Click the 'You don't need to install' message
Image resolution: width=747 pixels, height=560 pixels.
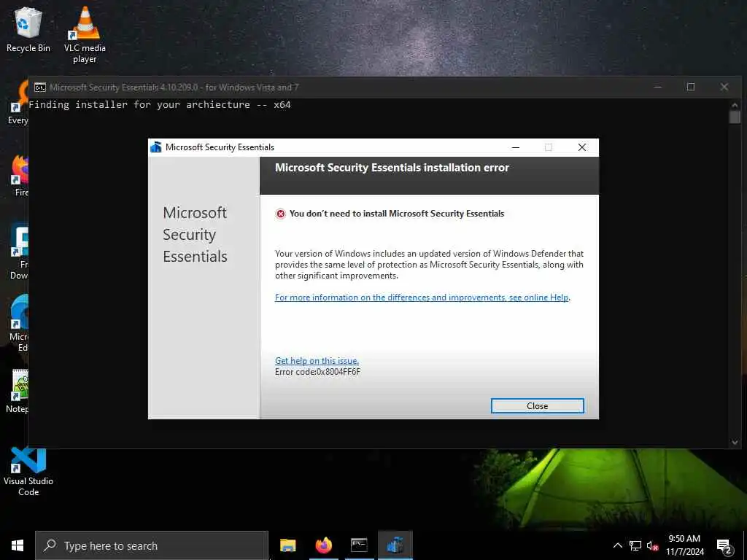[396, 214]
